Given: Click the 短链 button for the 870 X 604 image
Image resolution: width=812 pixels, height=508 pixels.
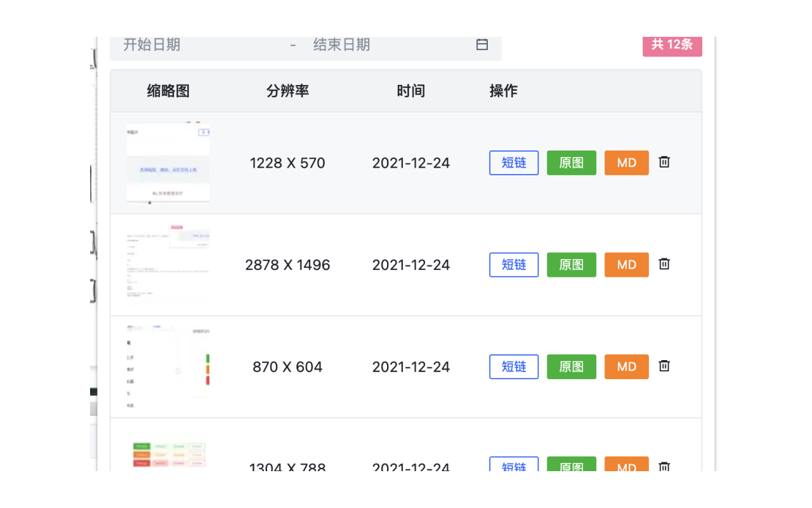Looking at the screenshot, I should point(514,366).
